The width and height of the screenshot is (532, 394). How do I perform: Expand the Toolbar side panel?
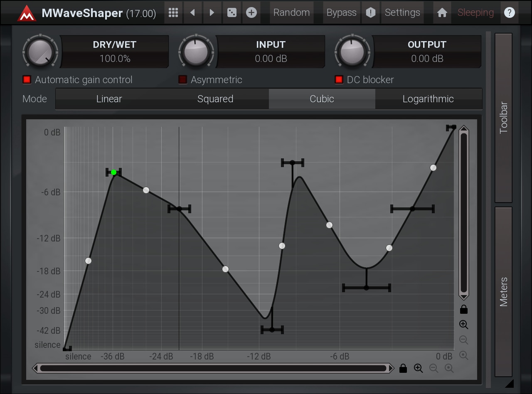[x=503, y=118]
